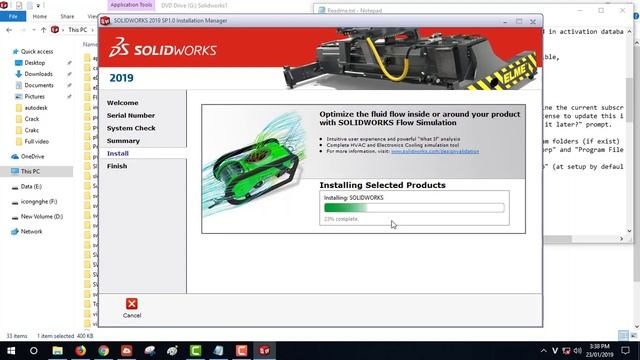The image size is (640, 360).
Task: Open Windows Start menu
Action: click(x=11, y=351)
